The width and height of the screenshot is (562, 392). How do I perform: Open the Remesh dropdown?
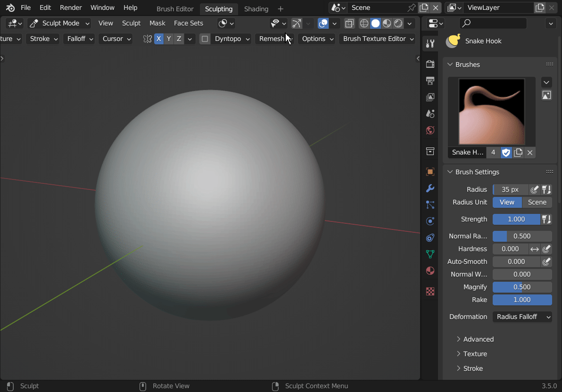274,39
